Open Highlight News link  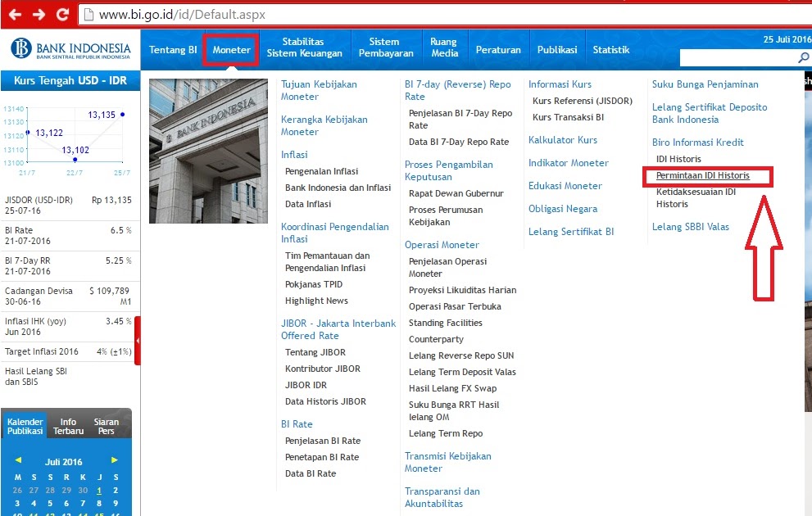(316, 301)
